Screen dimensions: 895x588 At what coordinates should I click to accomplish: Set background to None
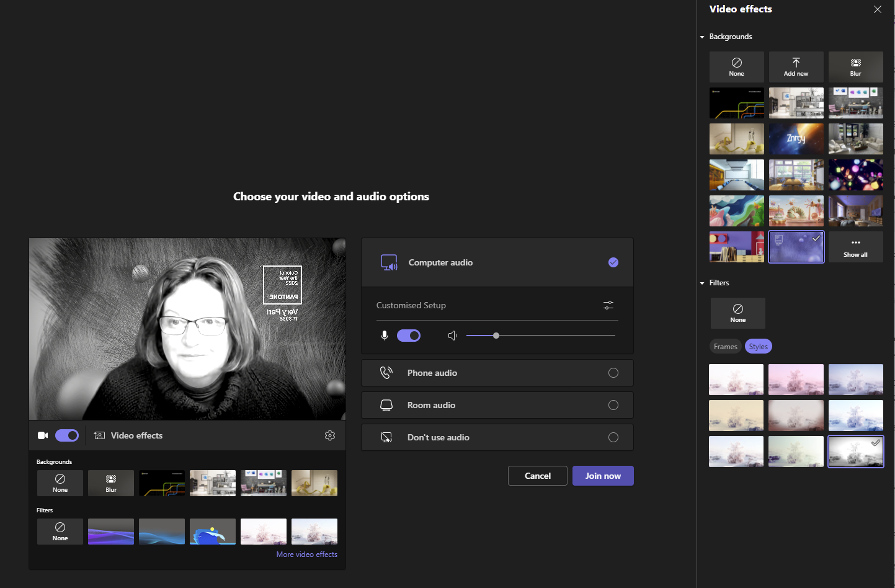(736, 66)
